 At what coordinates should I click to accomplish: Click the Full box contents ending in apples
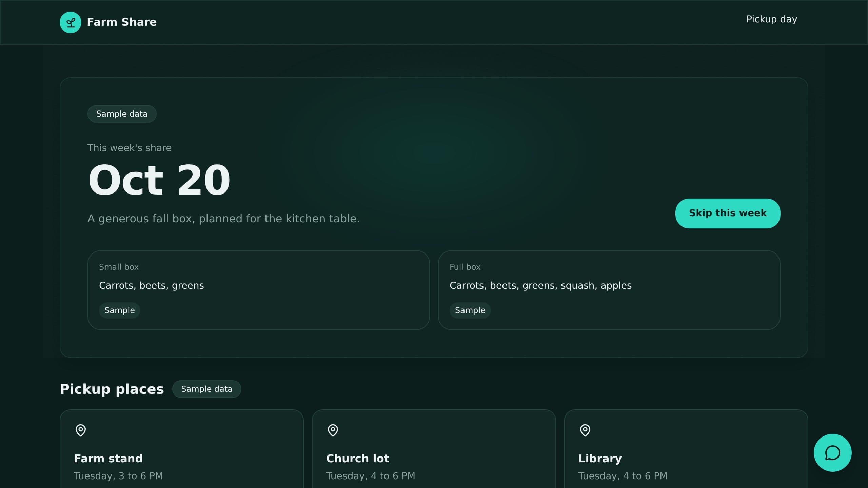click(540, 286)
